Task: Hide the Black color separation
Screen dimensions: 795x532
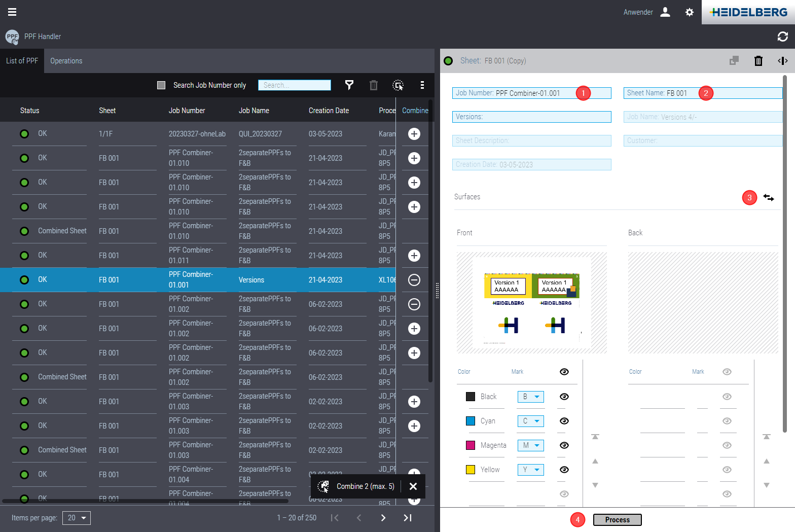Action: tap(564, 397)
